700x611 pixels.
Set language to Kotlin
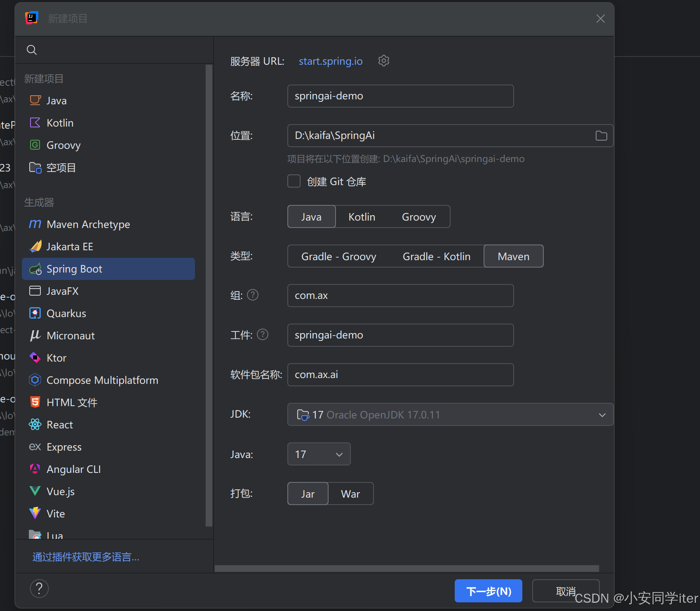(x=362, y=216)
